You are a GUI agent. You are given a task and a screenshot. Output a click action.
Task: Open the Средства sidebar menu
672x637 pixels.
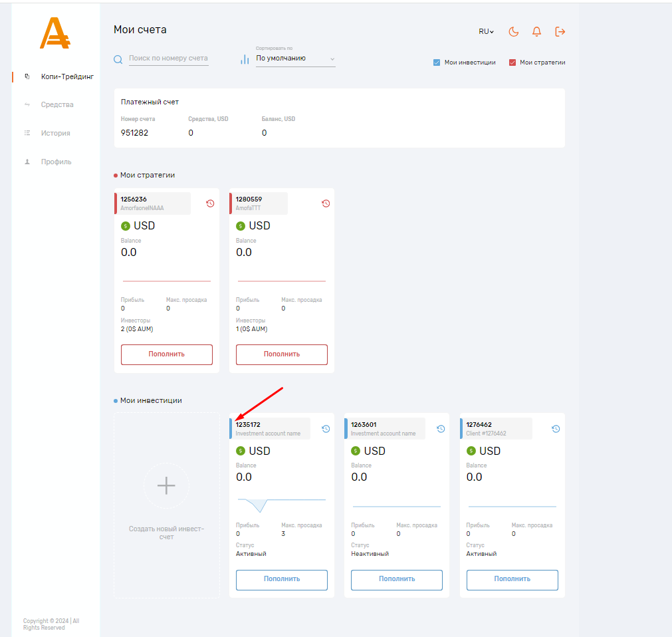[57, 104]
